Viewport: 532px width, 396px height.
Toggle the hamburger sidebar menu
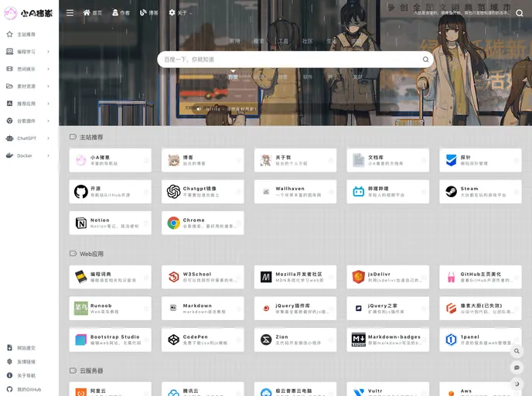[70, 13]
